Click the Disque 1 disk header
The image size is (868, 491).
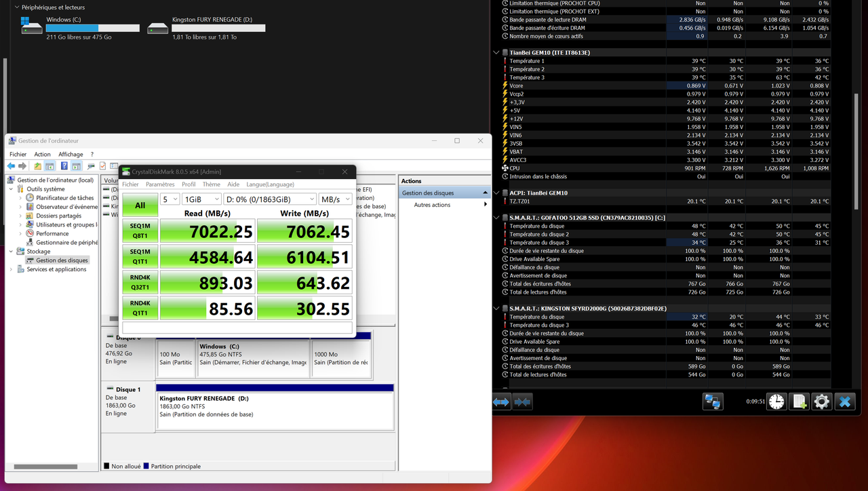click(x=128, y=407)
